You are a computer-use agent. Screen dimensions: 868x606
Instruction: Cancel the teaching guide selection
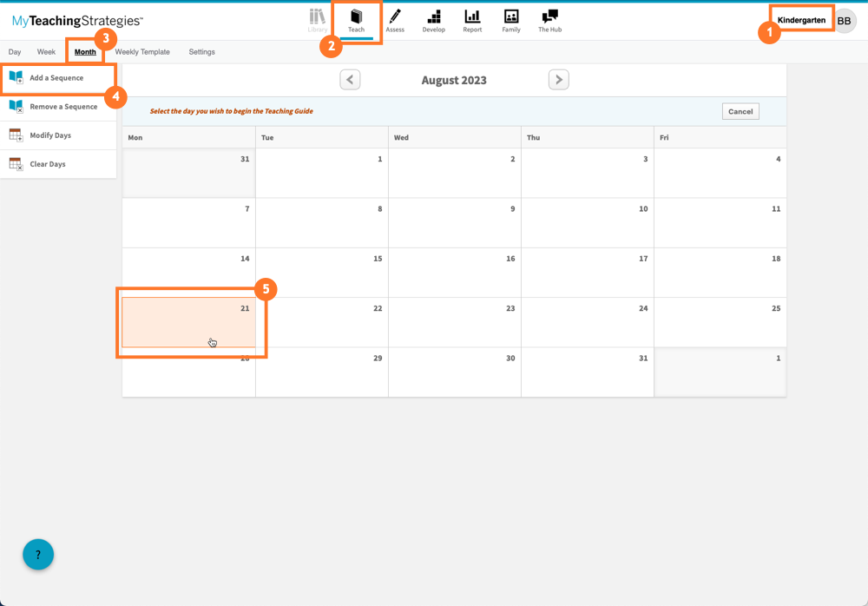[x=740, y=111]
